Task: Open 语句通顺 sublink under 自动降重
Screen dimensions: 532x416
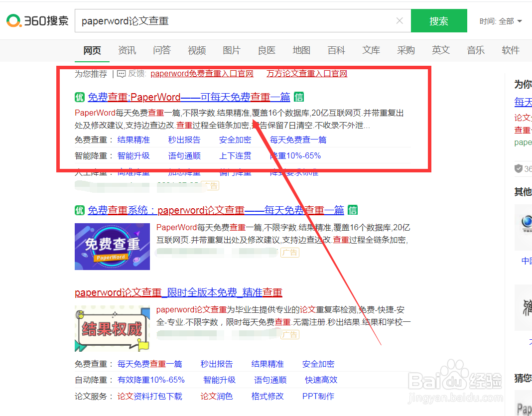Action: point(270,380)
